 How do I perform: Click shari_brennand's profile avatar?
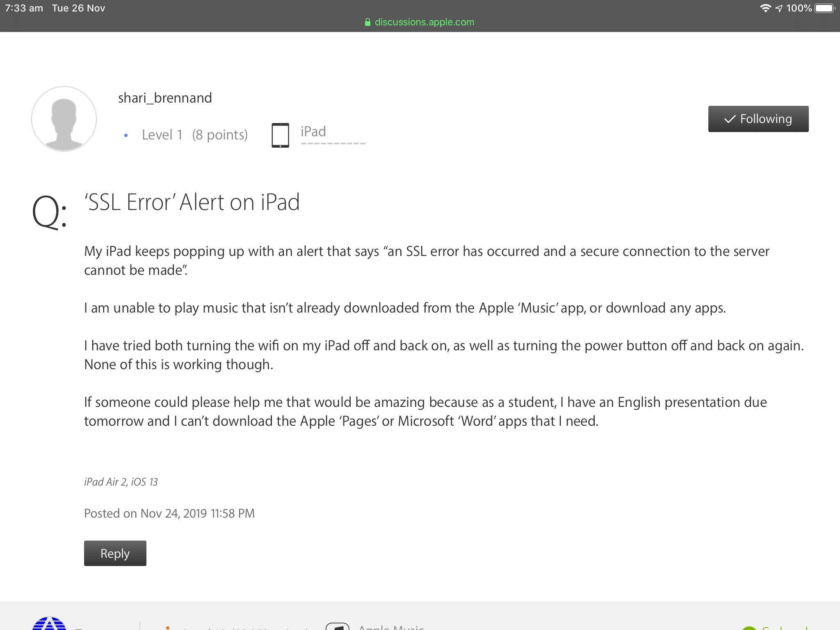(x=64, y=119)
